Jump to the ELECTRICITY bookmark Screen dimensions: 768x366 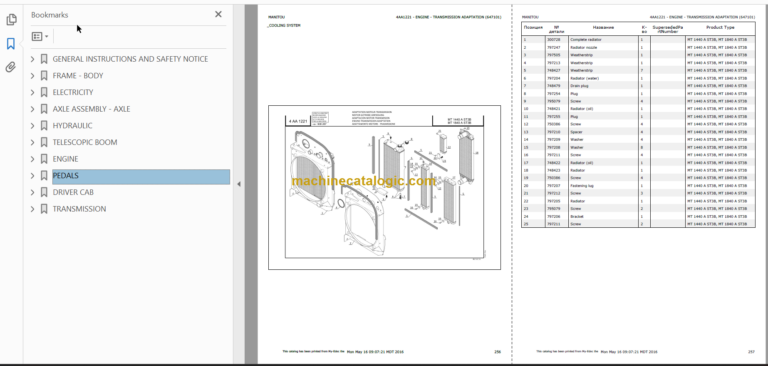pos(73,93)
